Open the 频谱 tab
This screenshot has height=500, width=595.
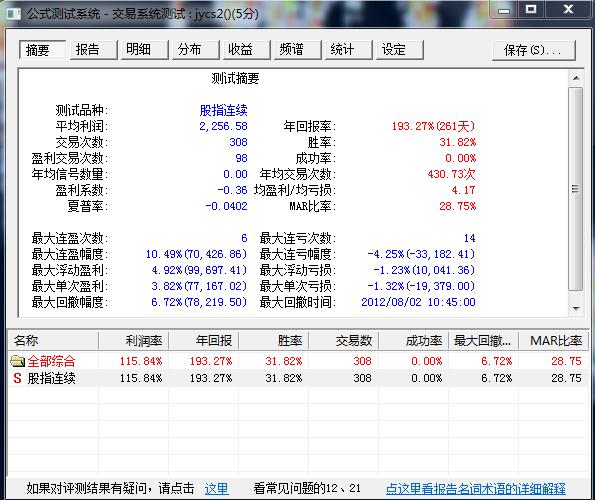[298, 50]
